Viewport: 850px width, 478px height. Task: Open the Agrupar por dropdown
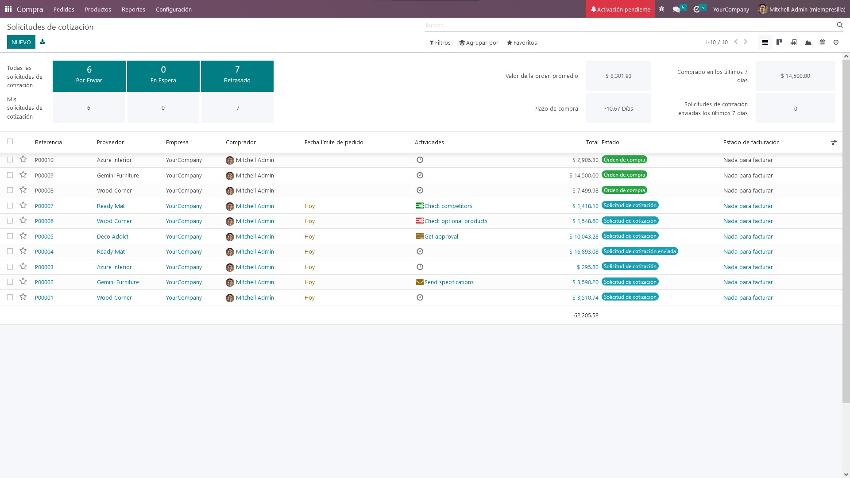pyautogui.click(x=478, y=43)
